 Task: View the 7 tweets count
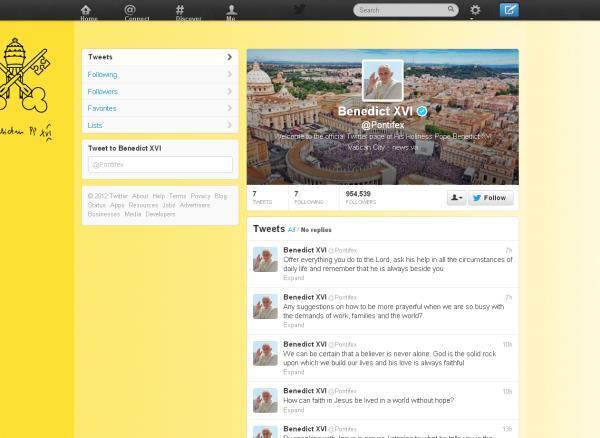tap(262, 197)
